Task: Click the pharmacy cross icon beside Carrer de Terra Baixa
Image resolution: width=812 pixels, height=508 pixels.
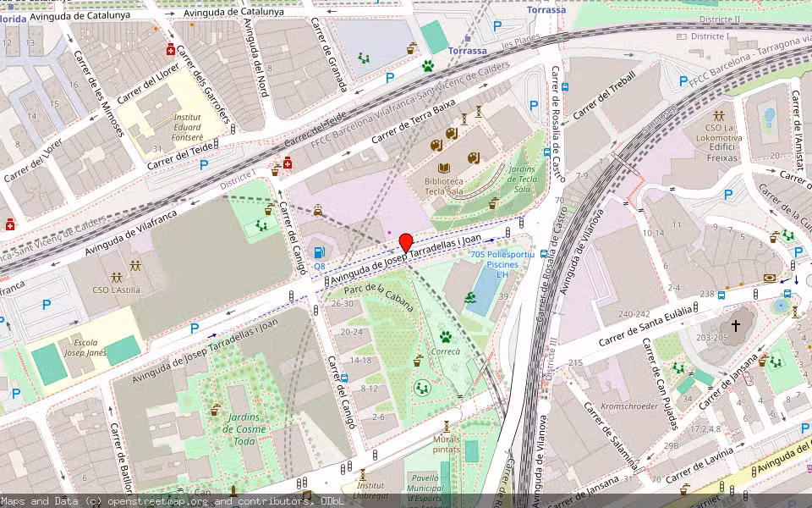Action: (x=288, y=163)
